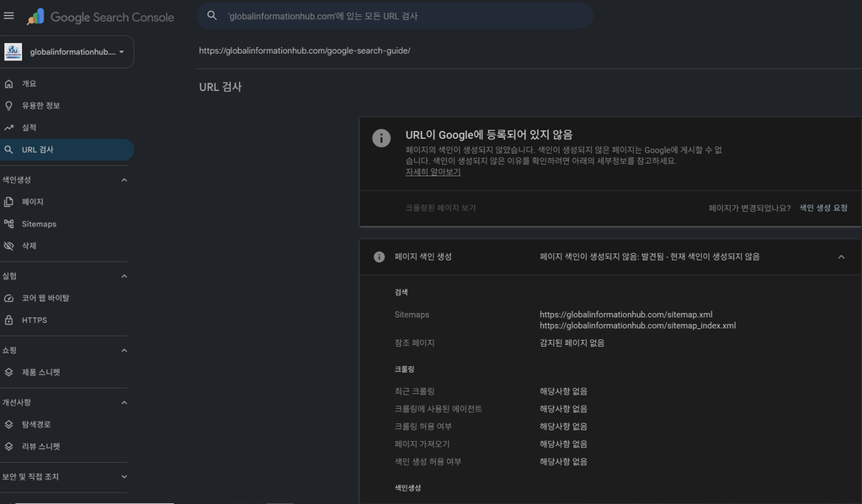862x504 pixels.
Task: Open the 유용한 정보 insights item
Action: 66,105
